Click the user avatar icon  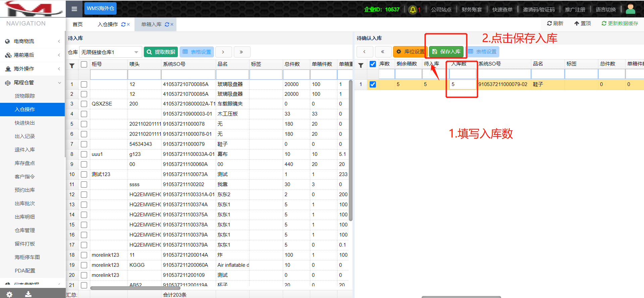630,9
